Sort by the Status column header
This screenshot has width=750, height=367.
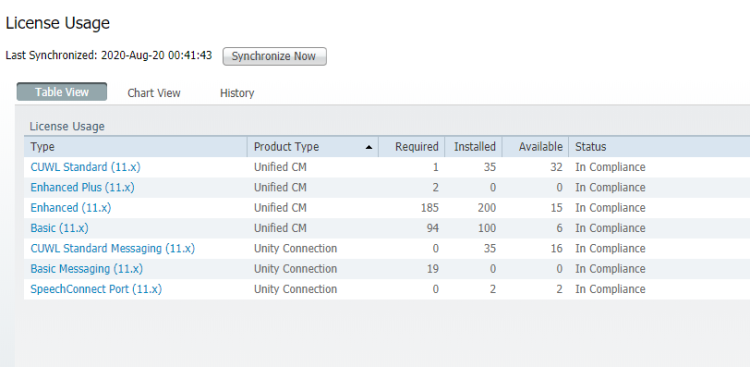[659, 147]
